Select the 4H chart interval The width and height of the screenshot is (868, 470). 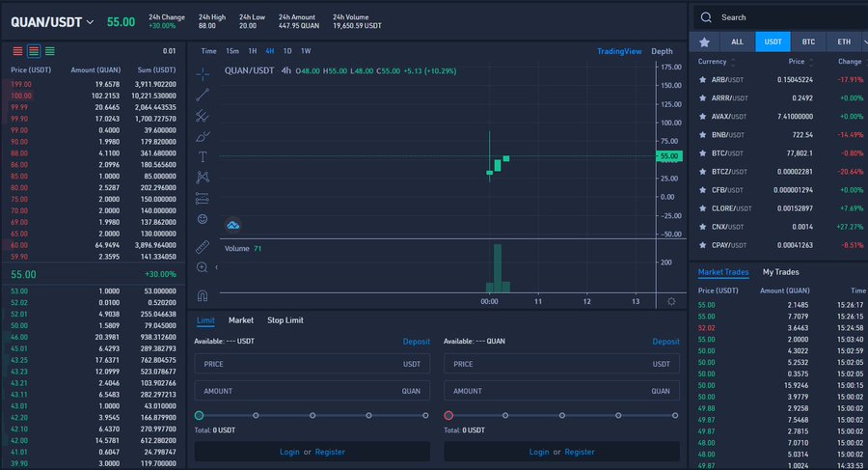(270, 51)
